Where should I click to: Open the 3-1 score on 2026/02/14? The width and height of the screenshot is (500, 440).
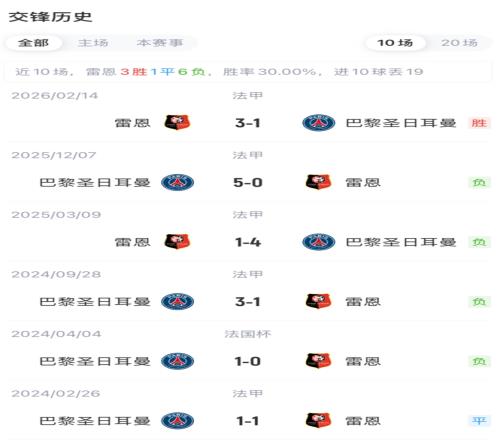(x=248, y=123)
